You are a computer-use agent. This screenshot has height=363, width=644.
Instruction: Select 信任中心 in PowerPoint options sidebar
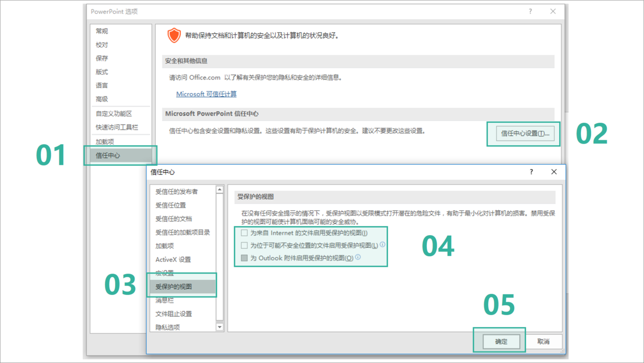120,155
